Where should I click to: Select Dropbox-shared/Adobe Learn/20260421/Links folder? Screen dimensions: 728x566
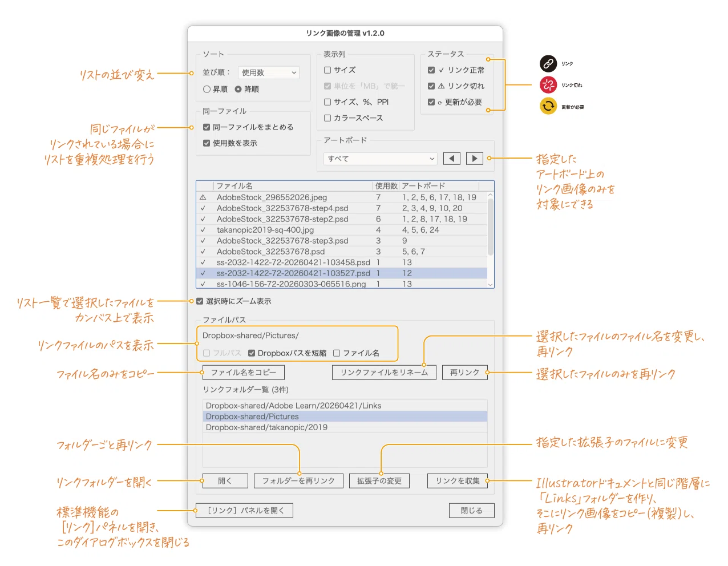coord(345,406)
